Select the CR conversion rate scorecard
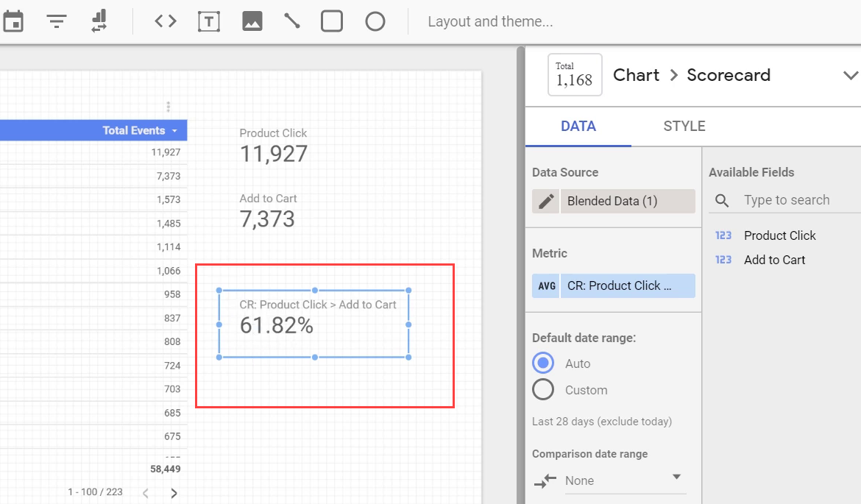 pyautogui.click(x=313, y=324)
